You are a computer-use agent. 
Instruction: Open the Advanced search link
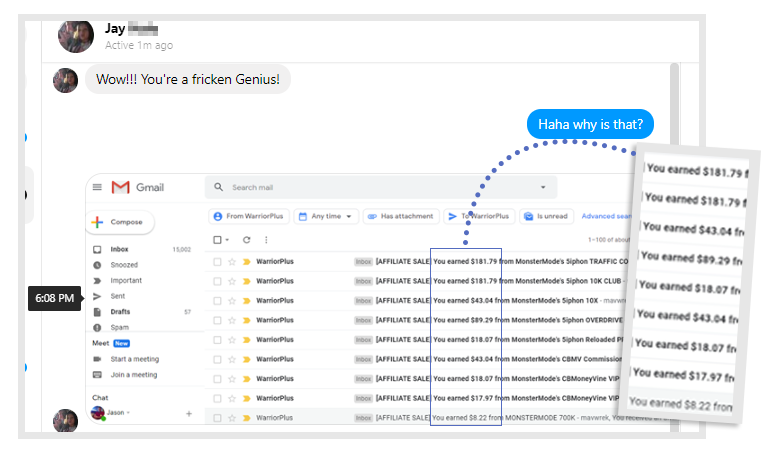point(606,217)
